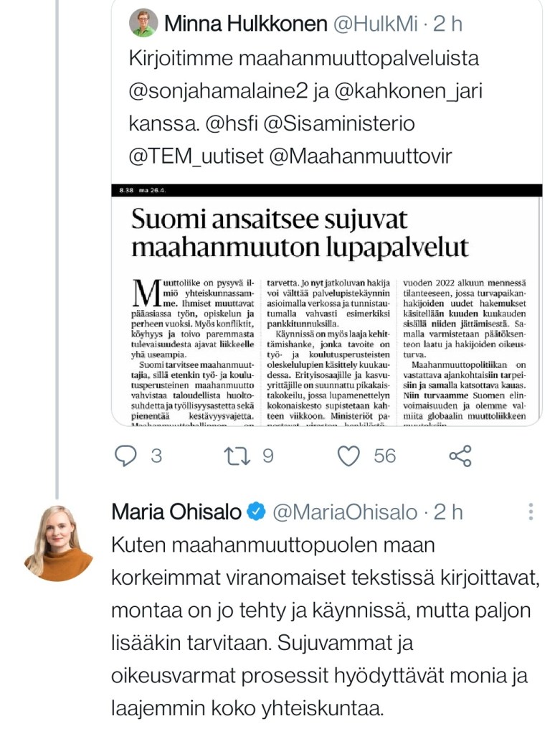Click the like count 56
This screenshot has height=734, width=560.
[384, 456]
